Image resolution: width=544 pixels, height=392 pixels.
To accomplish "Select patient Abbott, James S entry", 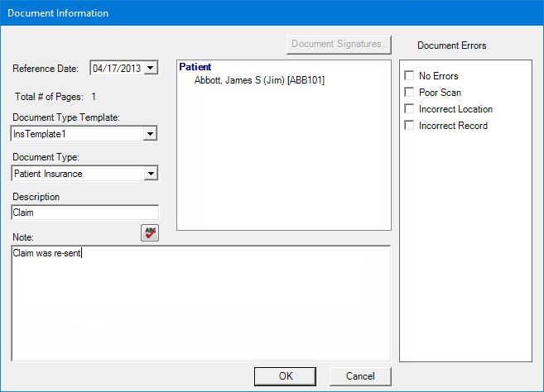I will tap(259, 80).
